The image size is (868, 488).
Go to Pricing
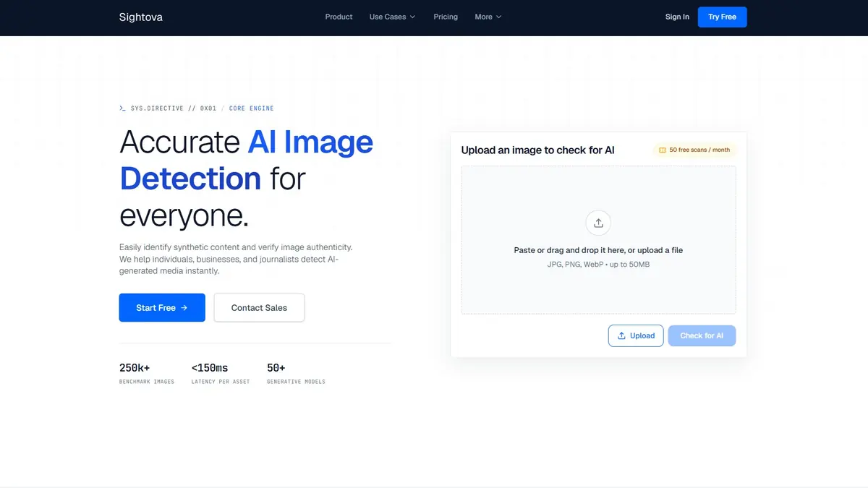446,17
